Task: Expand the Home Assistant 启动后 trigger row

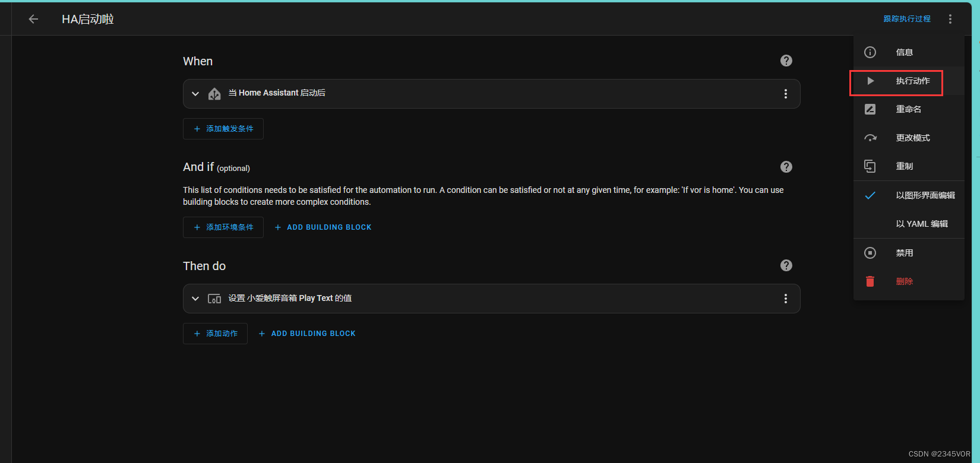Action: [x=195, y=94]
